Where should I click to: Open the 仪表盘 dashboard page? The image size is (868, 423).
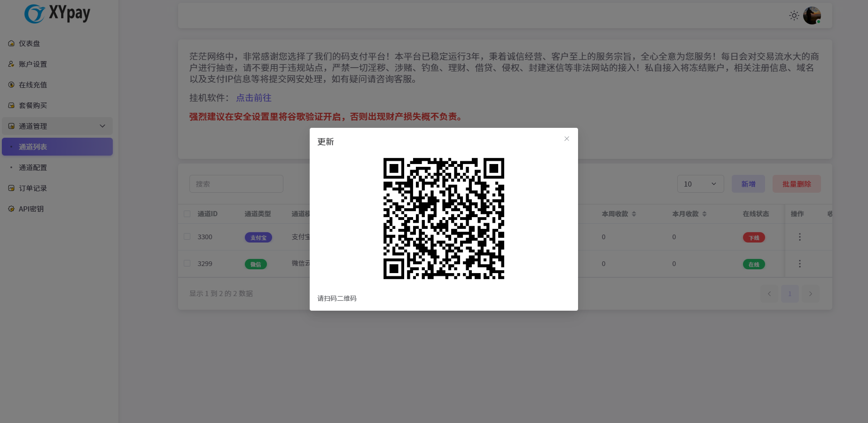[29, 43]
